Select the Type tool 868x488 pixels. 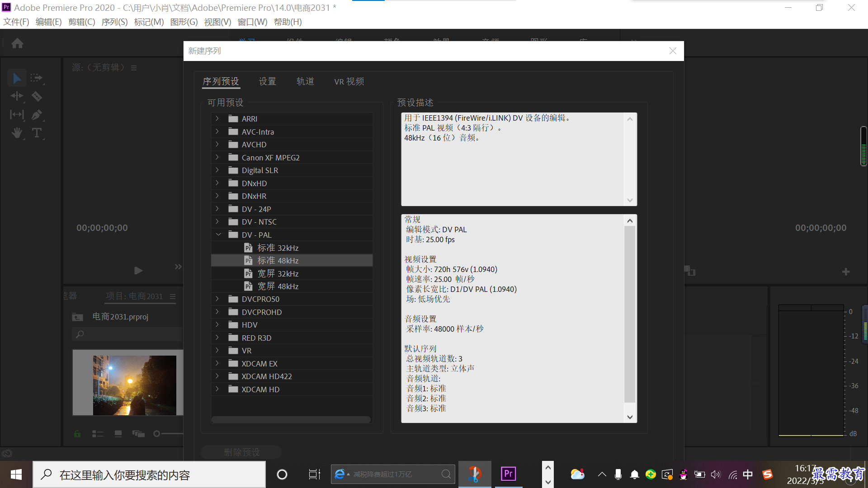[37, 133]
